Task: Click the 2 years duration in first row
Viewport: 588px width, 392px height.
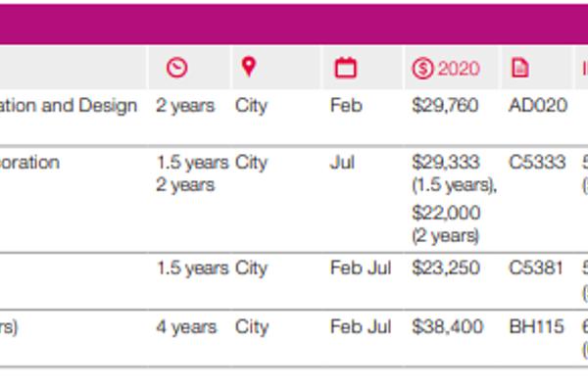Action: (186, 106)
